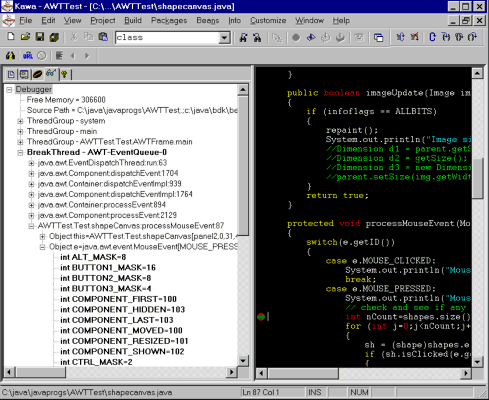Click the binoculars icon on the second toolbar row
The width and height of the screenshot is (489, 400).
coord(10,56)
